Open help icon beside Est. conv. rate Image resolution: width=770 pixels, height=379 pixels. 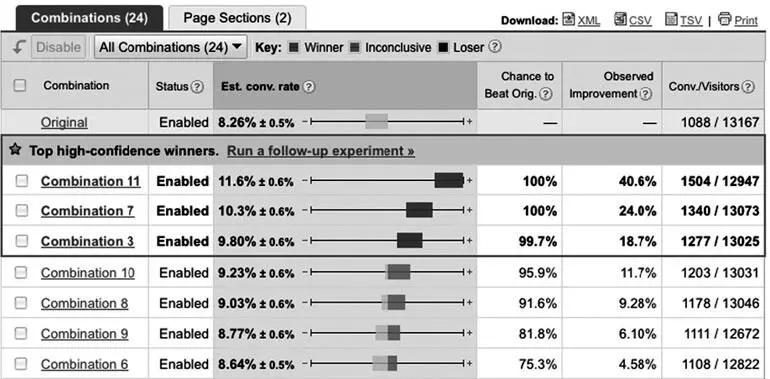point(308,87)
